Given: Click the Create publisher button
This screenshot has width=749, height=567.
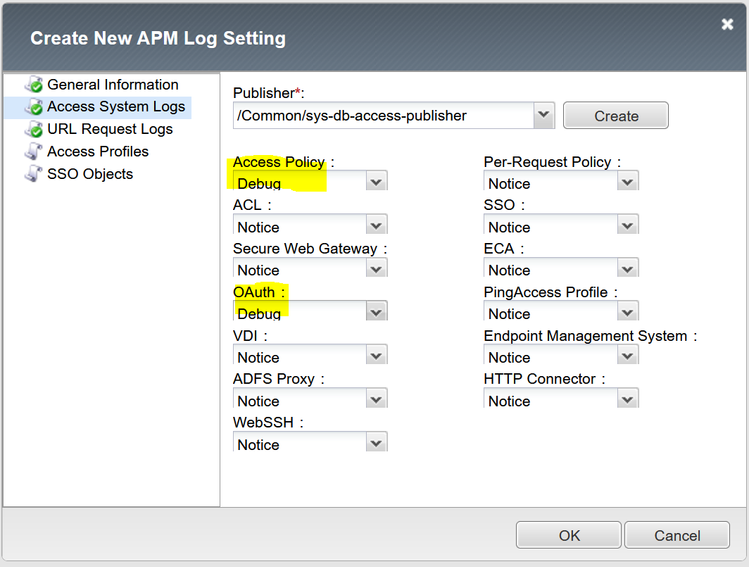Looking at the screenshot, I should [616, 116].
